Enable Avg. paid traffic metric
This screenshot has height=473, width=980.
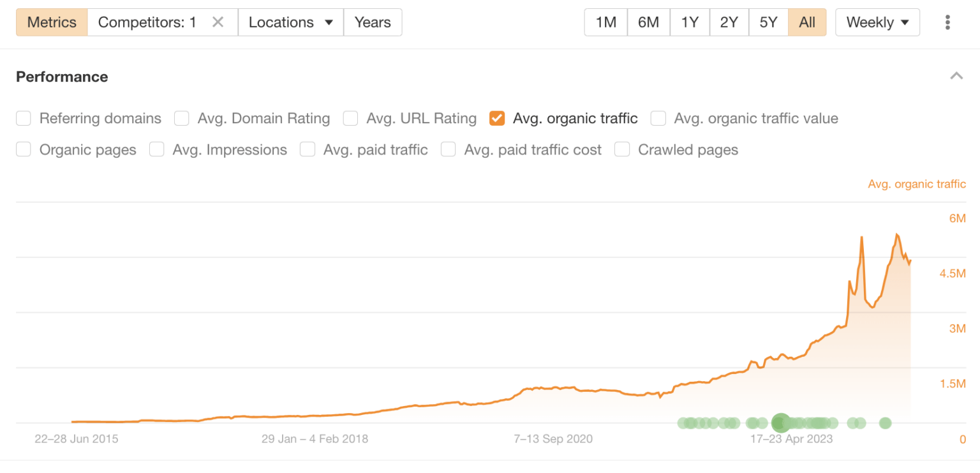click(x=308, y=149)
